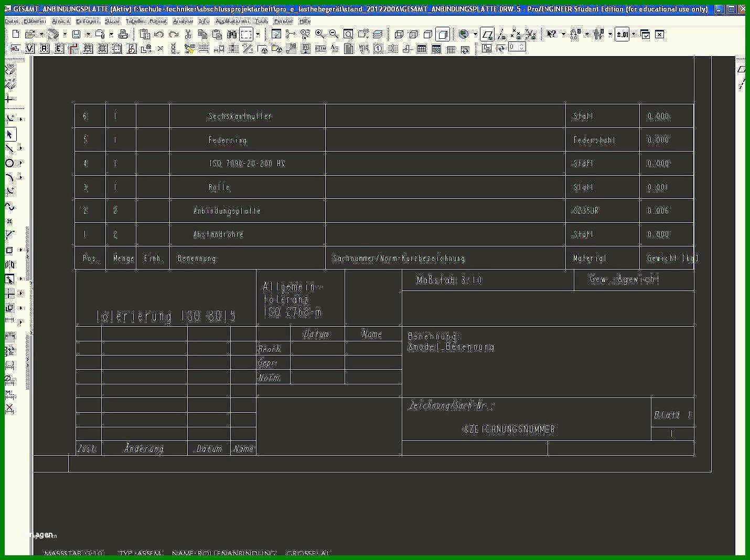Open the Layers stack icon
The width and height of the screenshot is (750, 560).
point(378,34)
